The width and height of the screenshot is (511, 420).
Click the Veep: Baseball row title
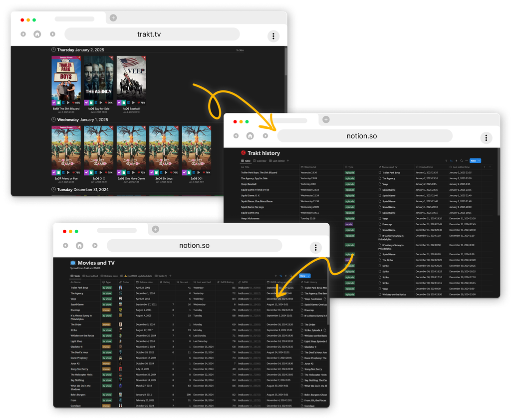pyautogui.click(x=249, y=184)
